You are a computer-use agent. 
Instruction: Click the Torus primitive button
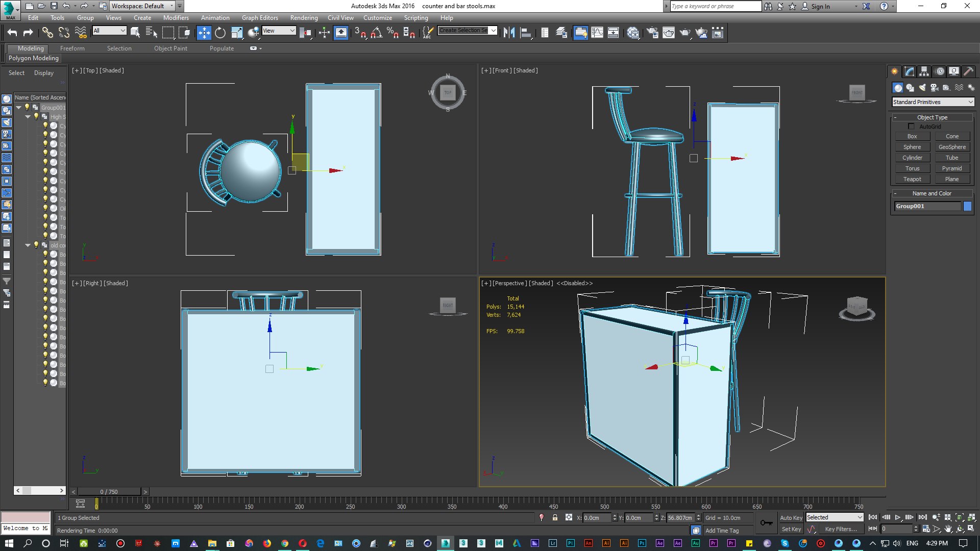click(x=912, y=168)
